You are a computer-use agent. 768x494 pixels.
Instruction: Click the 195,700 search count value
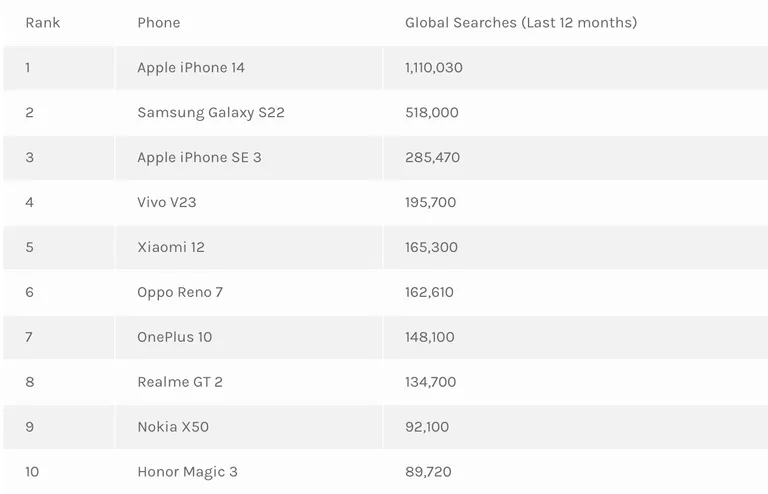pyautogui.click(x=431, y=202)
